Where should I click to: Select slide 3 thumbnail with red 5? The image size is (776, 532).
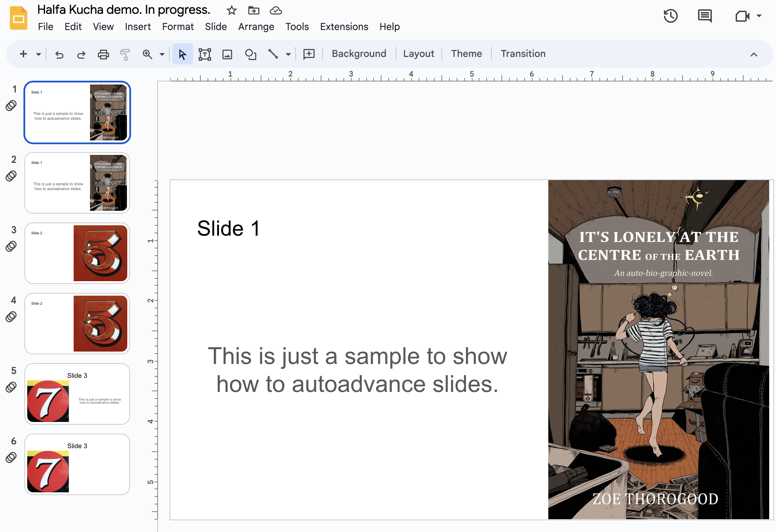click(77, 253)
